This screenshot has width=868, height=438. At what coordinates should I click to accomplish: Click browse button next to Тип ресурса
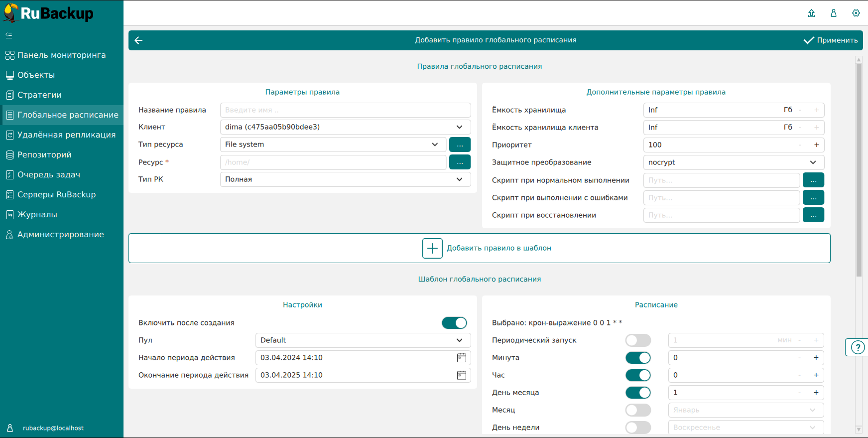coord(460,145)
